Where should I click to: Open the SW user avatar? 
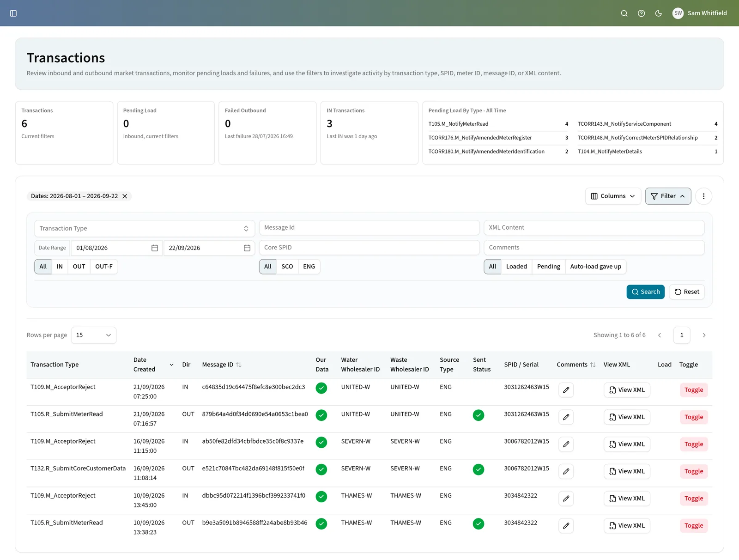[x=678, y=13]
